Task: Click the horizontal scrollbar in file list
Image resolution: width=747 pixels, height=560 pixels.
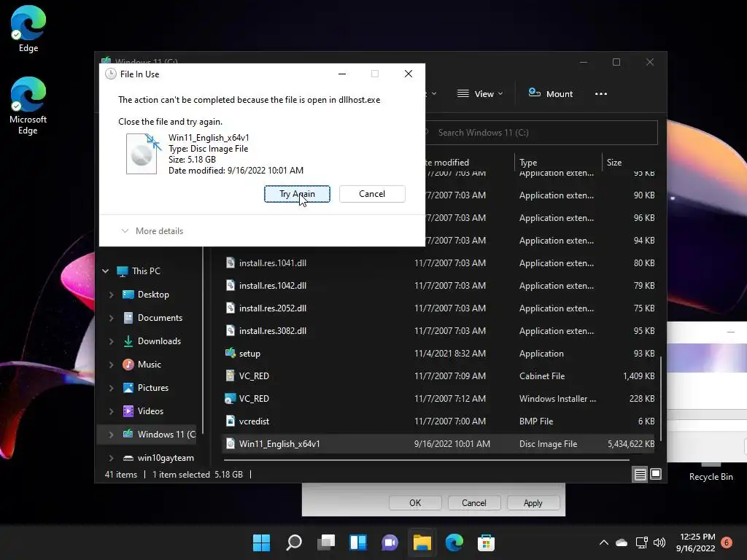Action: (426, 460)
